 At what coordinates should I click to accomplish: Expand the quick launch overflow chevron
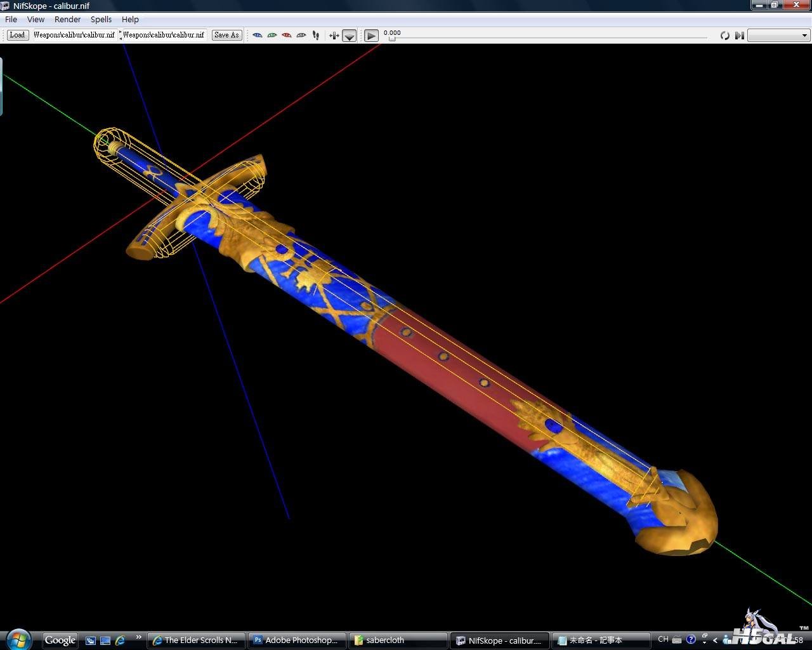pos(138,637)
